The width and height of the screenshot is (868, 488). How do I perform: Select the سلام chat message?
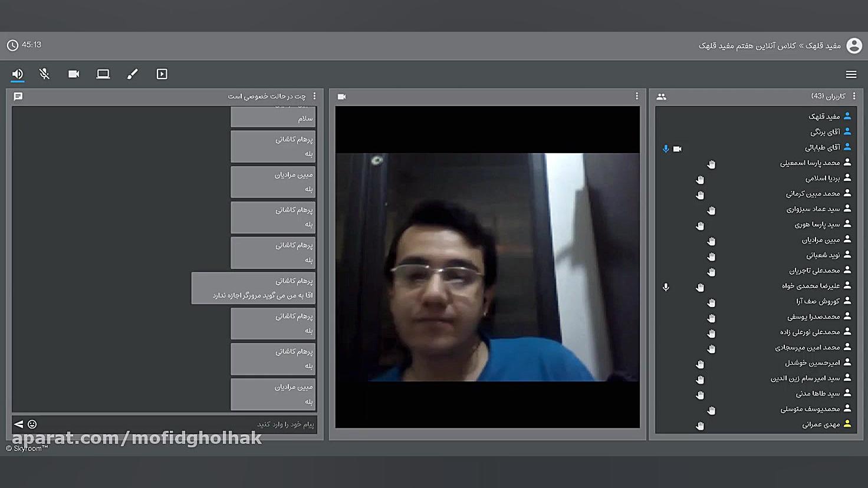pos(273,117)
